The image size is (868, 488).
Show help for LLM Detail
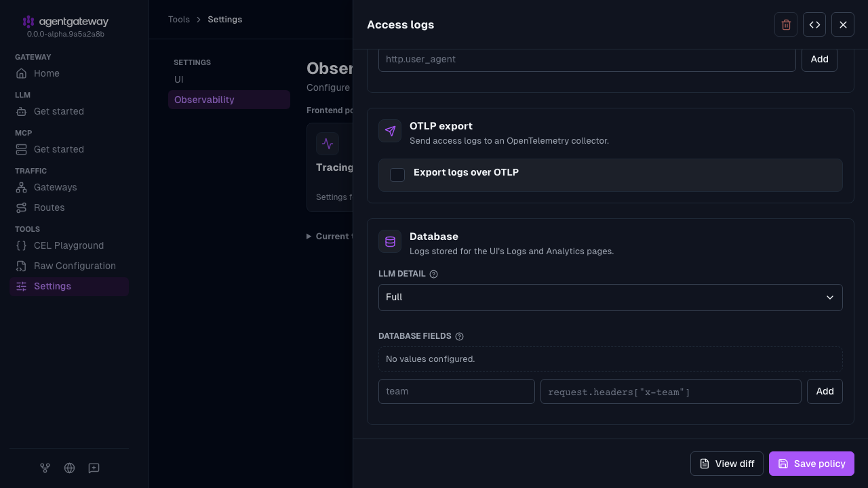tap(434, 274)
